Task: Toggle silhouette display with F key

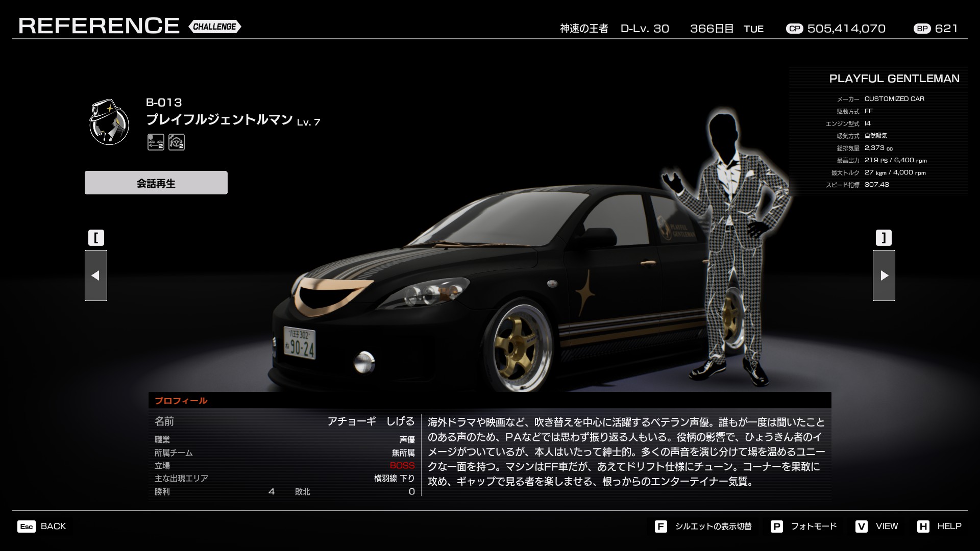Action: pyautogui.click(x=661, y=527)
